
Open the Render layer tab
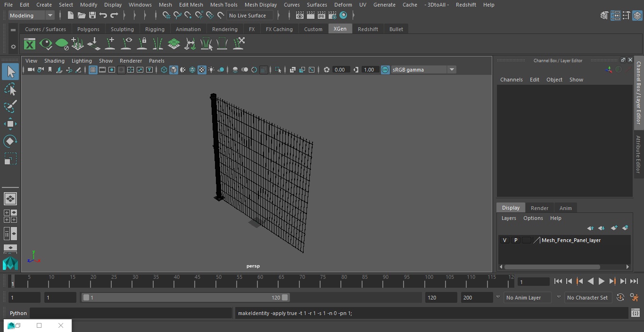[539, 208]
